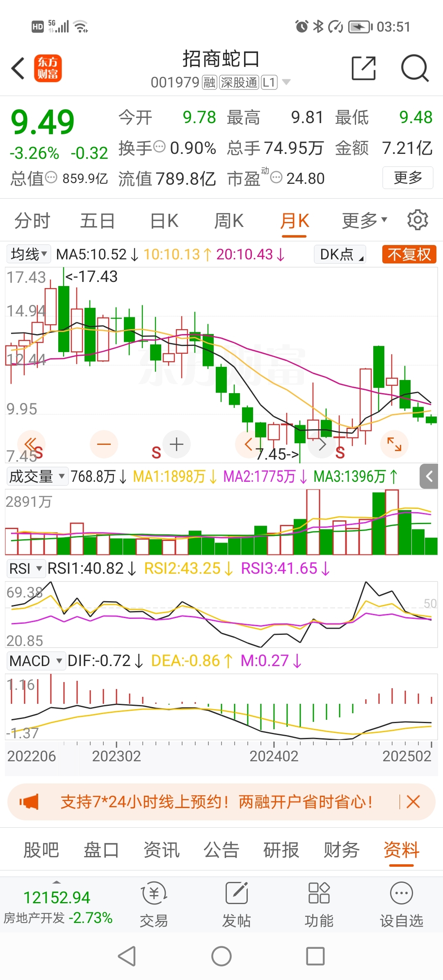
Task: Open 公告 tab
Action: click(x=221, y=849)
